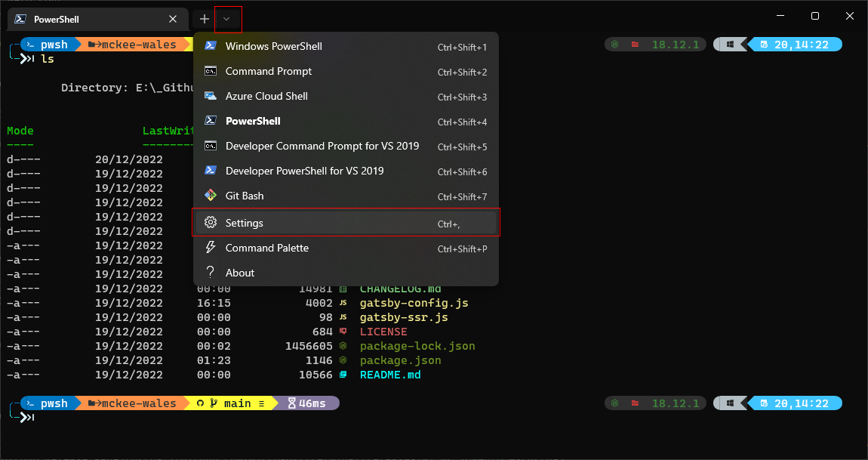Click the Directory: label in the listing
The image size is (868, 460).
click(x=94, y=88)
